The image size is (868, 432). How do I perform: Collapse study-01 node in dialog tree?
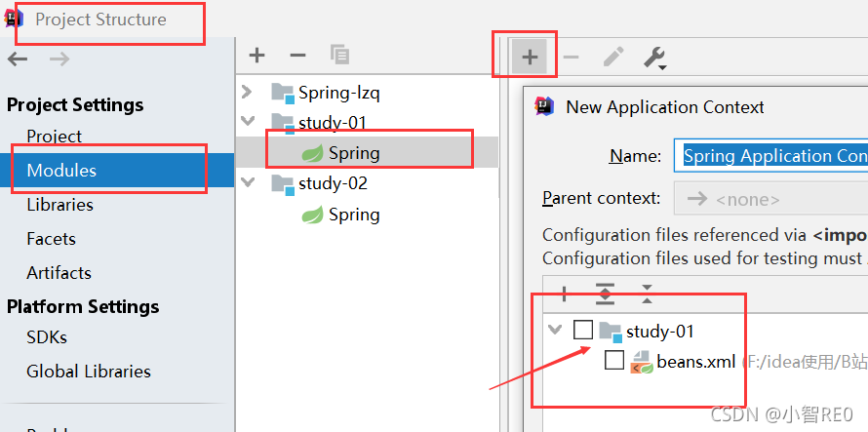click(x=555, y=330)
